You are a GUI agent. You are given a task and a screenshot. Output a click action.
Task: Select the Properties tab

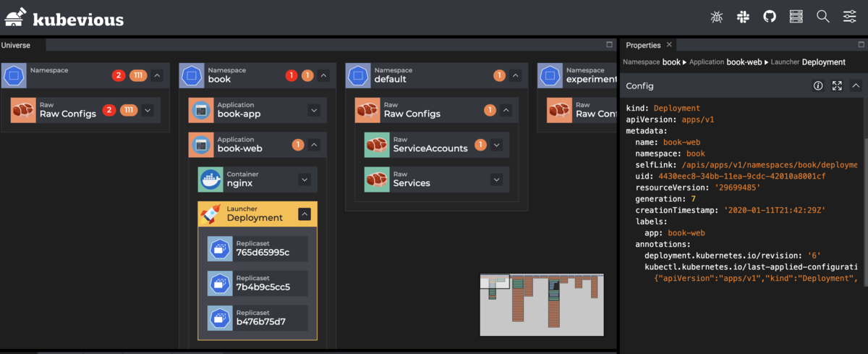(643, 45)
